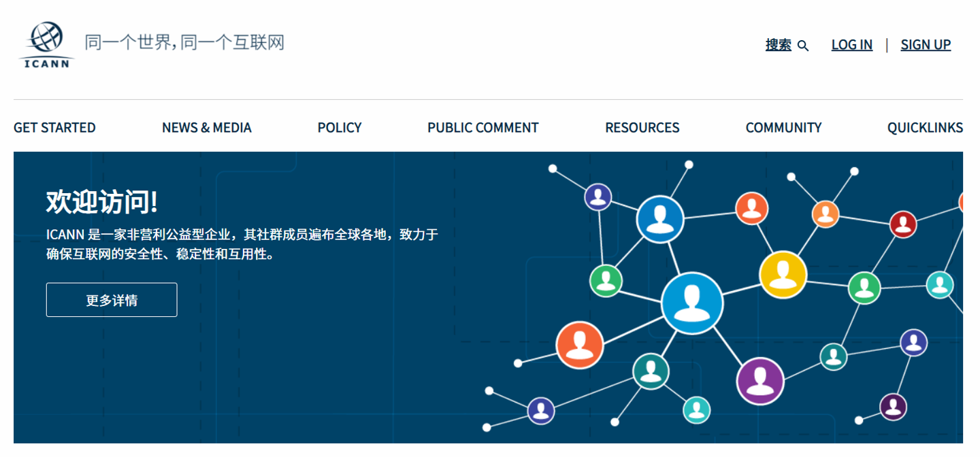The height and width of the screenshot is (457, 980).
Task: Open the GET STARTED menu
Action: point(54,128)
